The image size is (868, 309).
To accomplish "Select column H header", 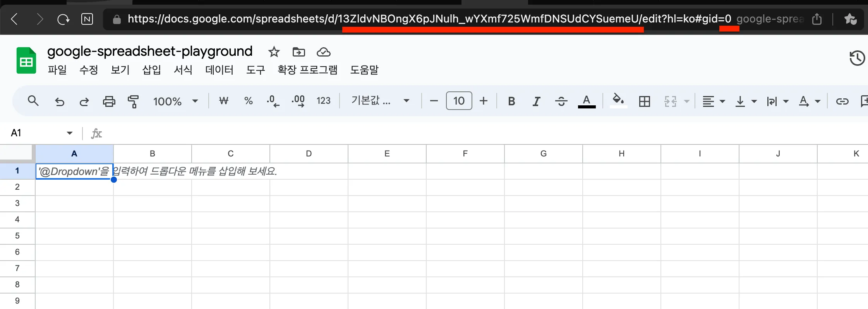I will click(x=622, y=154).
